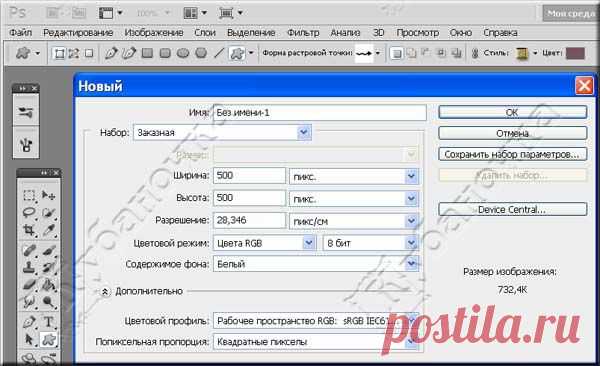This screenshot has width=600, height=366.
Task: Click the Отмена button
Action: (x=512, y=133)
